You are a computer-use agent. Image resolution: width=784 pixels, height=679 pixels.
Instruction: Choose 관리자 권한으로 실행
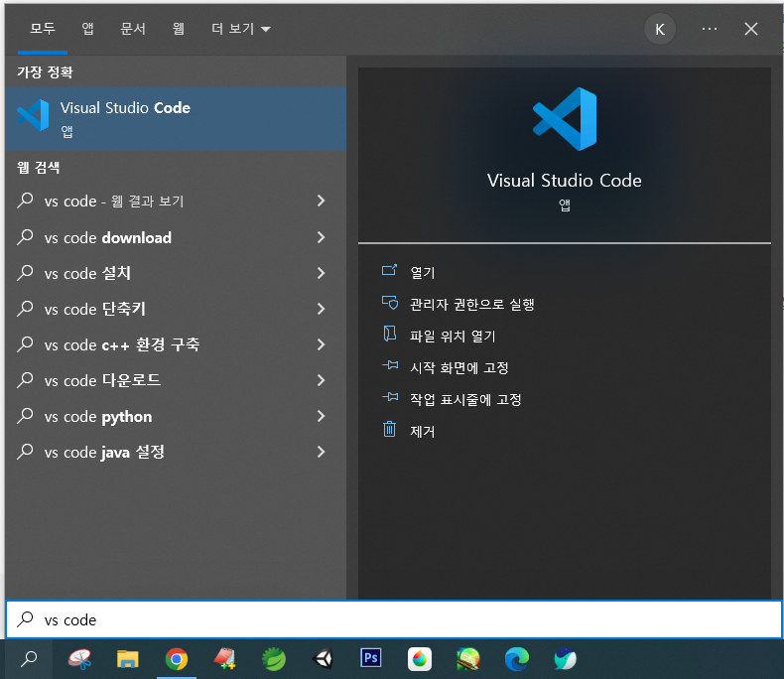472,304
